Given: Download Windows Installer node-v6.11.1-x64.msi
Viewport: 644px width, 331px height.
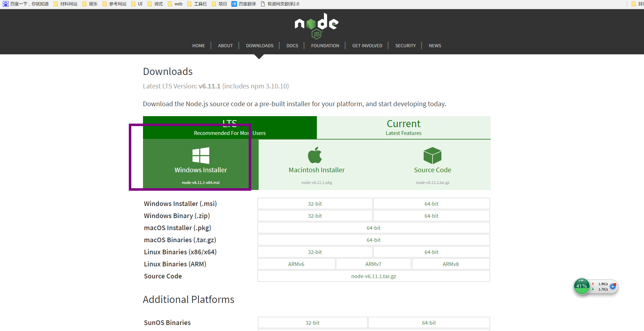Looking at the screenshot, I should tap(201, 165).
